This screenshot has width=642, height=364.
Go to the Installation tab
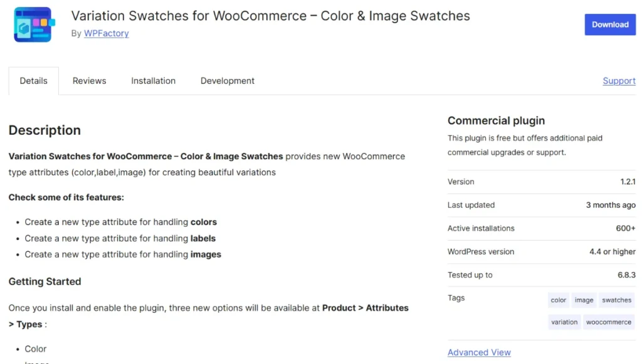click(153, 81)
